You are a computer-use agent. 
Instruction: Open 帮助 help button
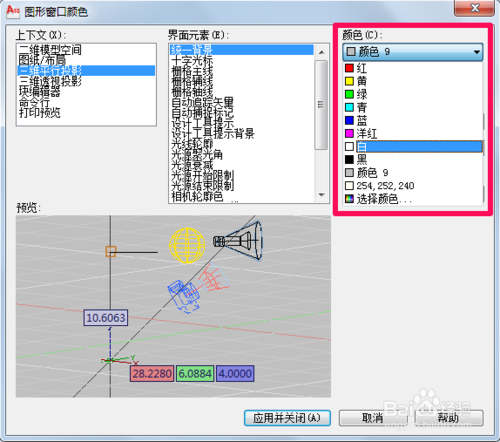pyautogui.click(x=449, y=418)
